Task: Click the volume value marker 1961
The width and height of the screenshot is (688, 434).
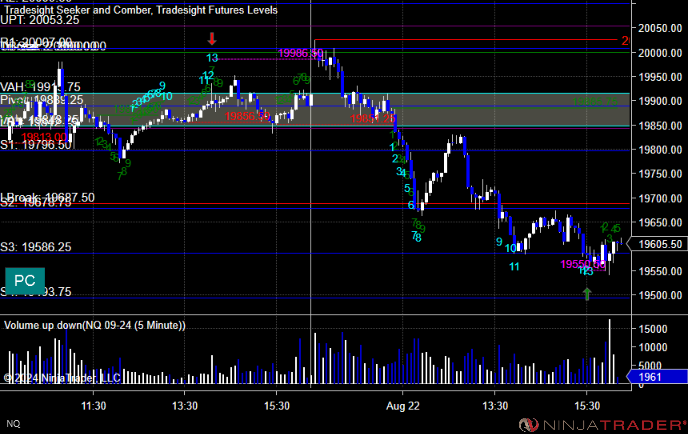Action: pyautogui.click(x=657, y=377)
